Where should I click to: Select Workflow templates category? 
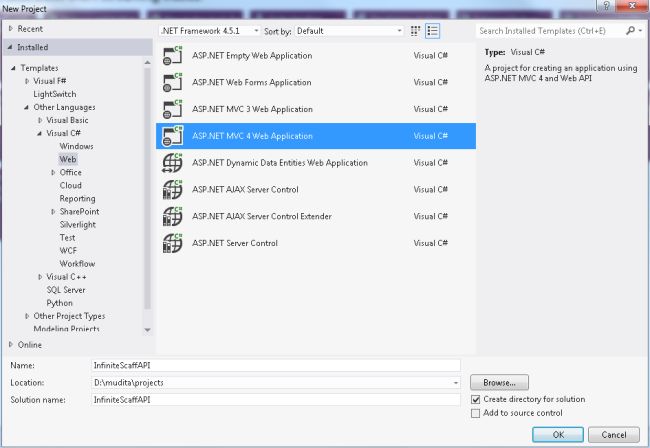point(77,264)
